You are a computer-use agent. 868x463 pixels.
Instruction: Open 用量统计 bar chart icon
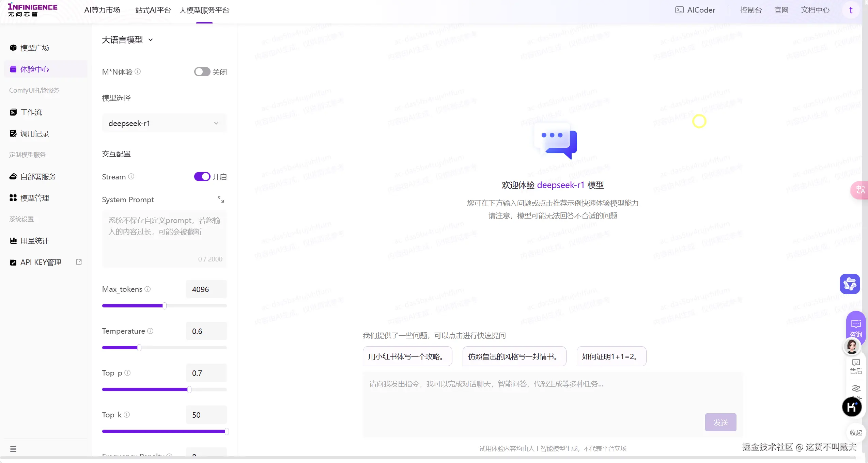(x=13, y=241)
